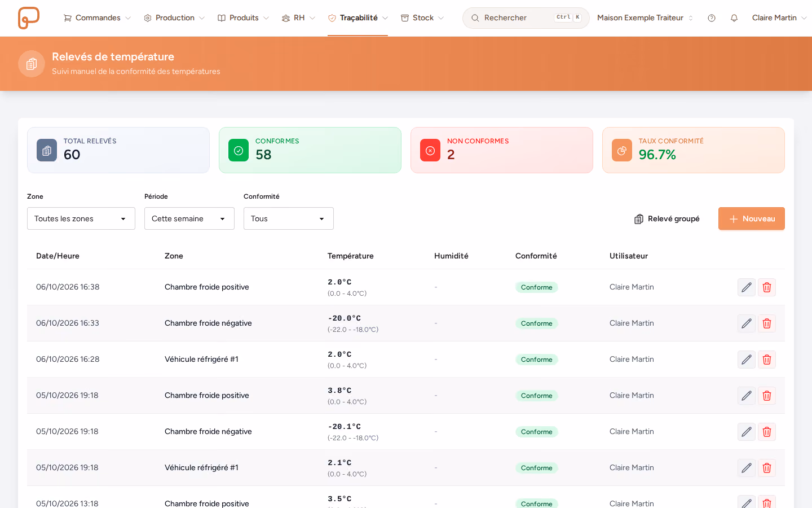812x508 pixels.
Task: Click the Température column header
Action: [x=351, y=256]
